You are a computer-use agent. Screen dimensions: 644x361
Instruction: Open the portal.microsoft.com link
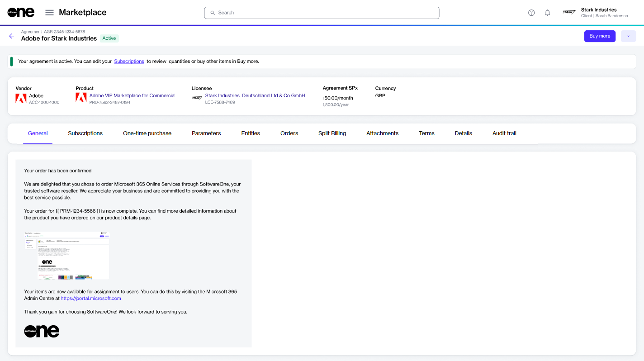[91, 299]
